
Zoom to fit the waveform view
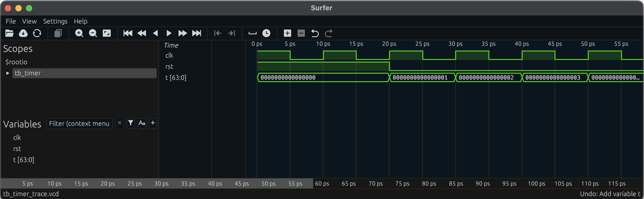[107, 33]
